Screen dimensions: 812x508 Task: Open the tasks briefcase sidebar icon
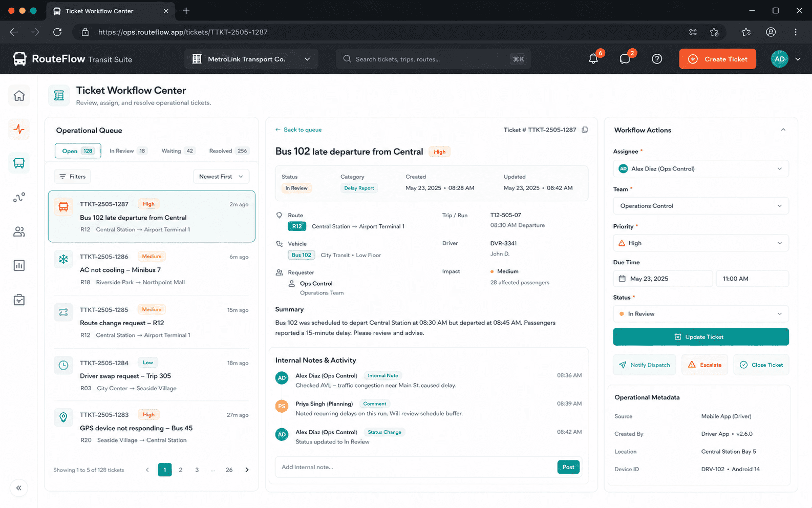19,300
